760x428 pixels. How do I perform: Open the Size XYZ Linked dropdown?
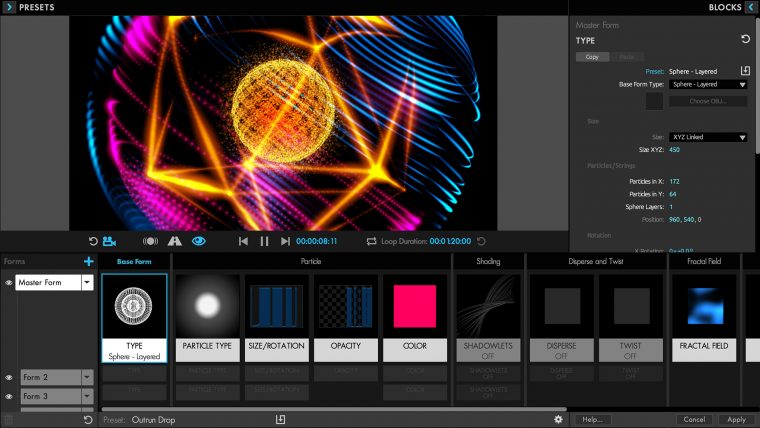(x=709, y=137)
